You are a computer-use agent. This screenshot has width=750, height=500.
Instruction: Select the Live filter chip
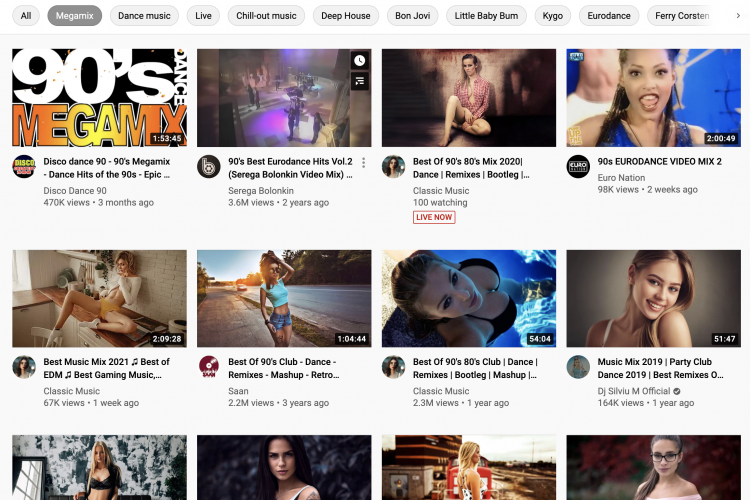[x=203, y=16]
